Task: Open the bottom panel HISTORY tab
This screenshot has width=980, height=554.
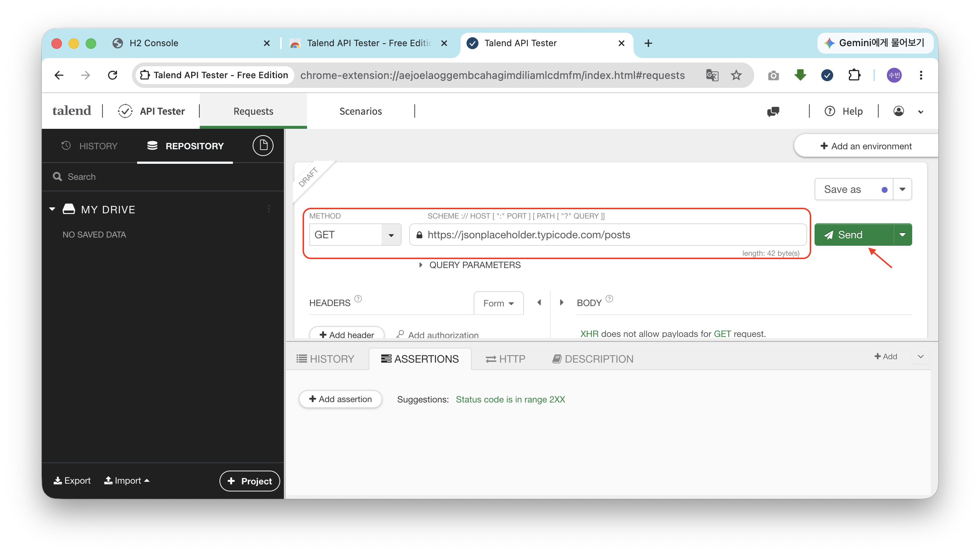Action: [325, 359]
